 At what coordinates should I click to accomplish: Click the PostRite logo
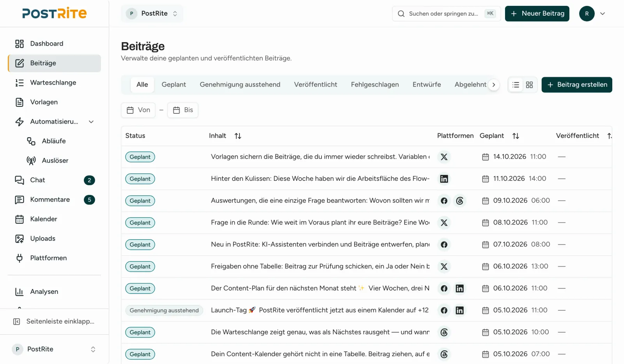pos(55,13)
